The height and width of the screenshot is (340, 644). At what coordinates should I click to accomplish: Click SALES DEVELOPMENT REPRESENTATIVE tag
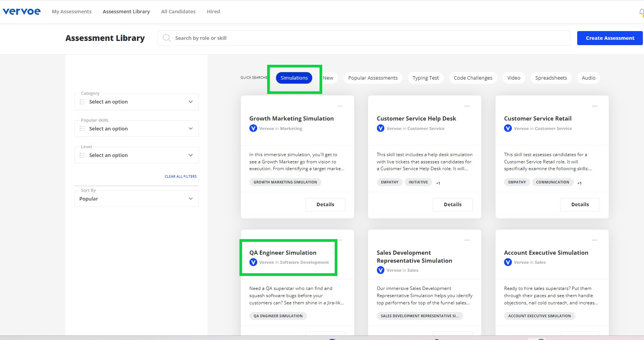point(420,316)
